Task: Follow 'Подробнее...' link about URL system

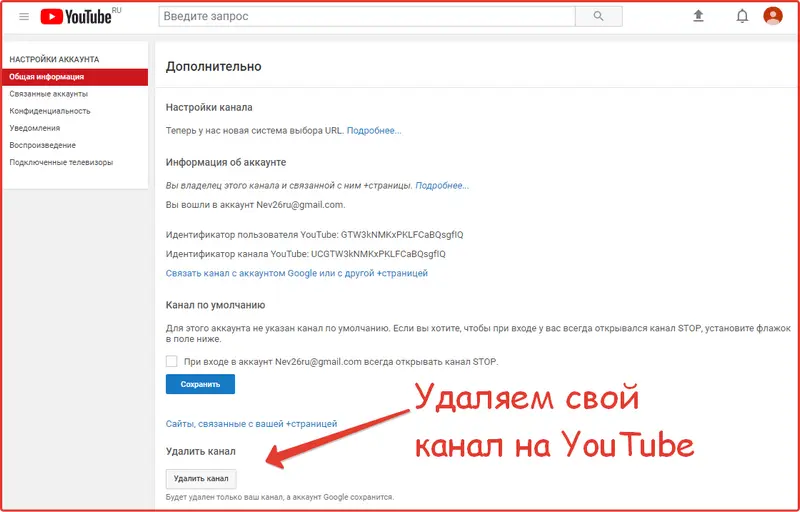Action: (374, 131)
